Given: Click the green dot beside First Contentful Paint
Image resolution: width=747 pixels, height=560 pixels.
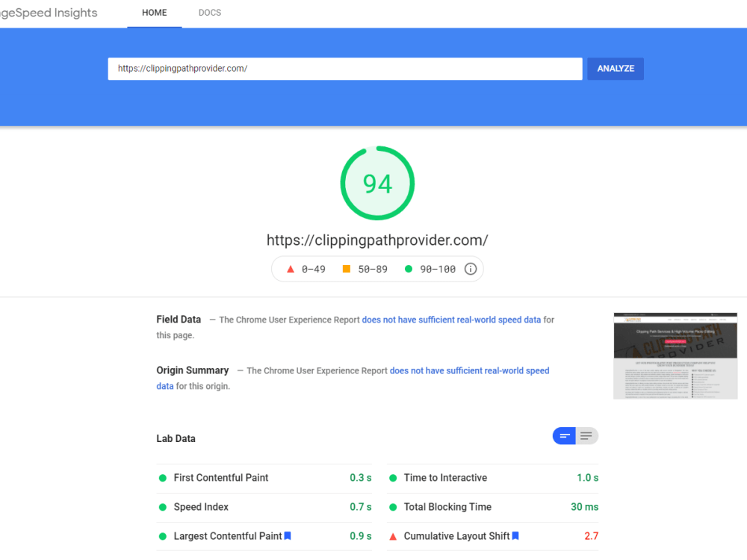Looking at the screenshot, I should pyautogui.click(x=162, y=478).
